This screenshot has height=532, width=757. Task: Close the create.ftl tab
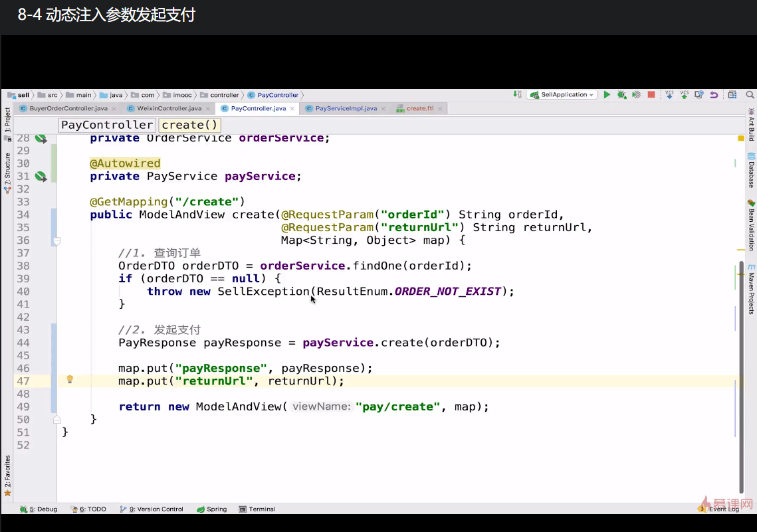(440, 109)
